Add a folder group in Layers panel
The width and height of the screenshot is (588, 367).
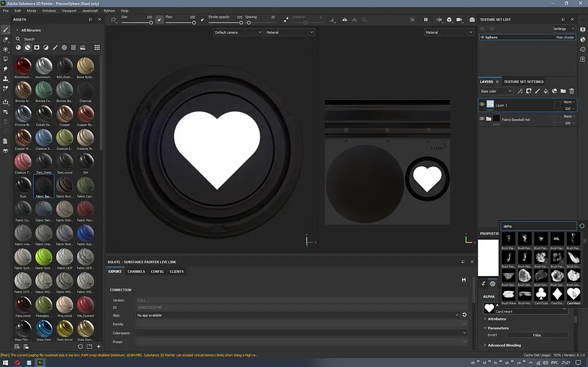[563, 91]
